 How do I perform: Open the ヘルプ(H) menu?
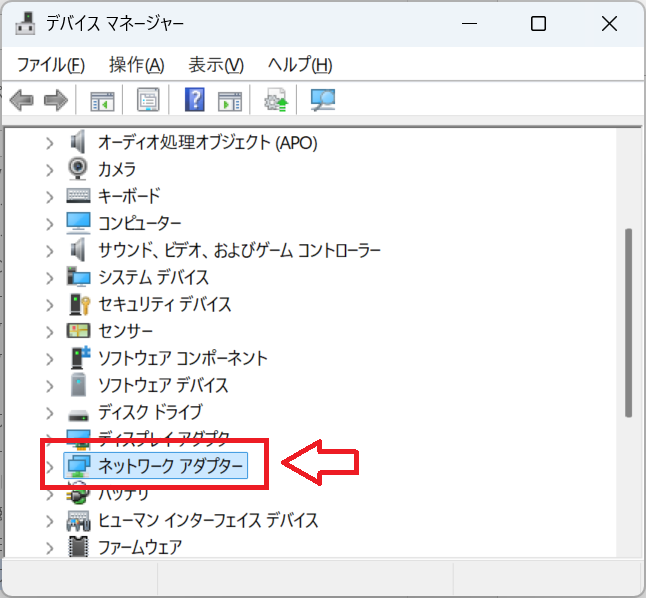[x=300, y=65]
